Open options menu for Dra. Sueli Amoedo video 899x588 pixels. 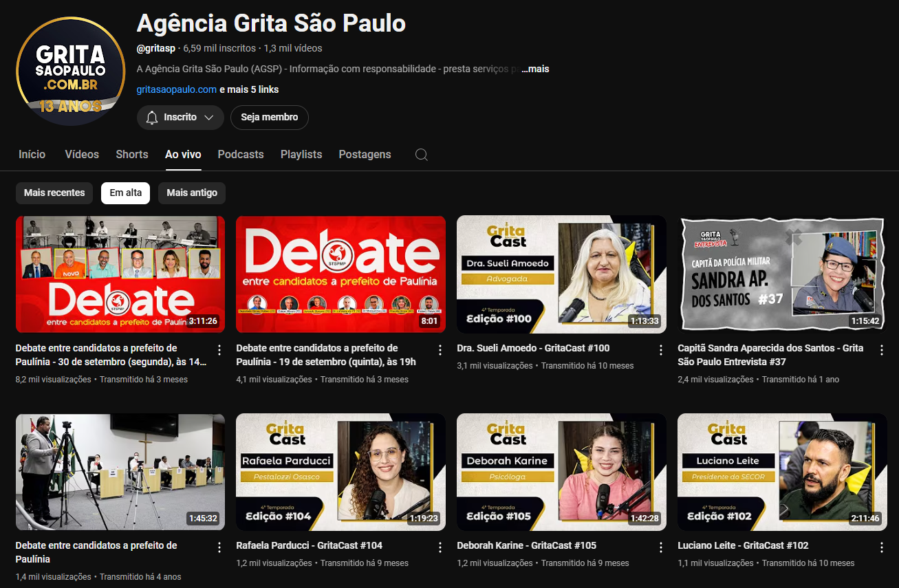coord(661,350)
